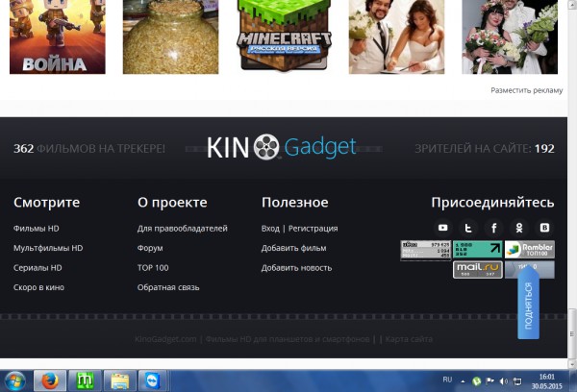The image size is (577, 392).
Task: Open the TOP 100 link
Action: [153, 268]
